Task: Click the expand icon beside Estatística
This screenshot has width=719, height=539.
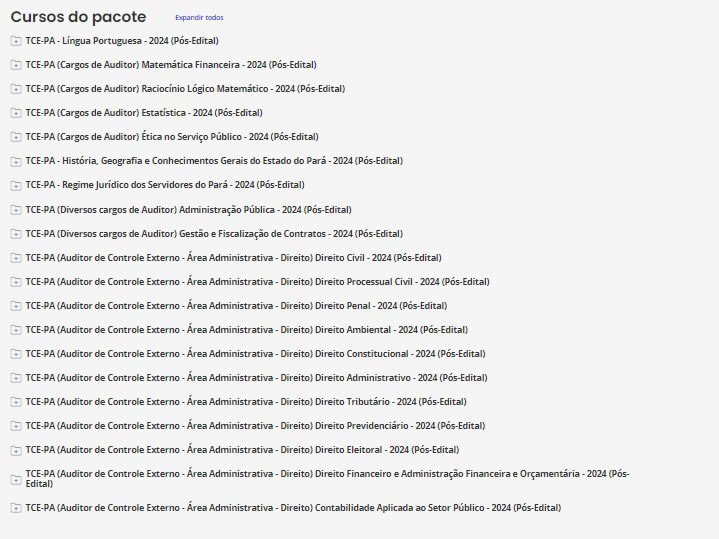Action: (x=15, y=113)
